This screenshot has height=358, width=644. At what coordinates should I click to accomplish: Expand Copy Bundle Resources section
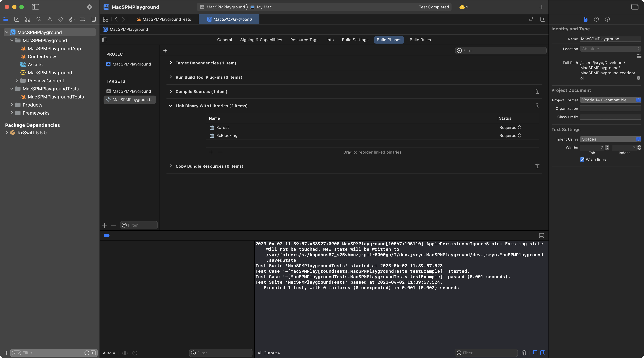point(171,166)
